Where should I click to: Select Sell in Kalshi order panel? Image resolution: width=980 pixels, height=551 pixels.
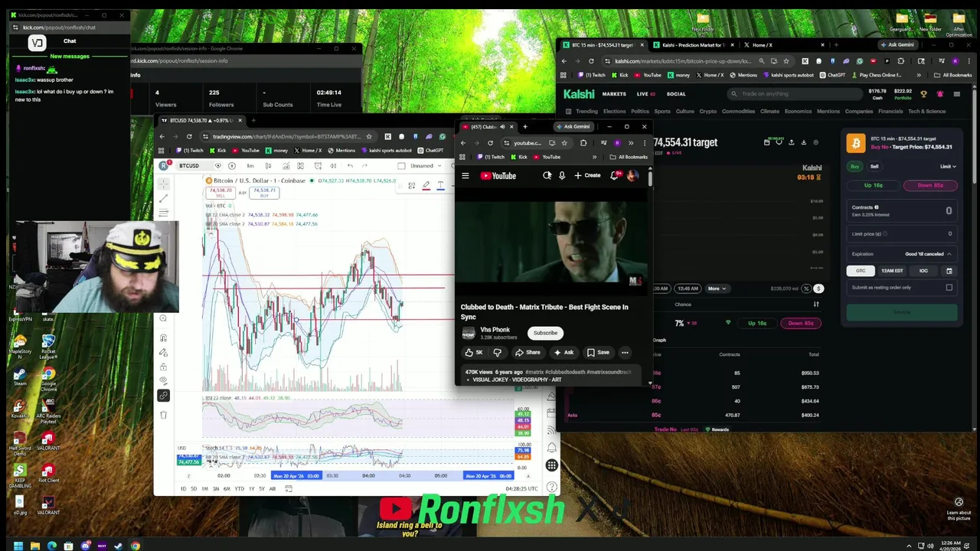[874, 166]
